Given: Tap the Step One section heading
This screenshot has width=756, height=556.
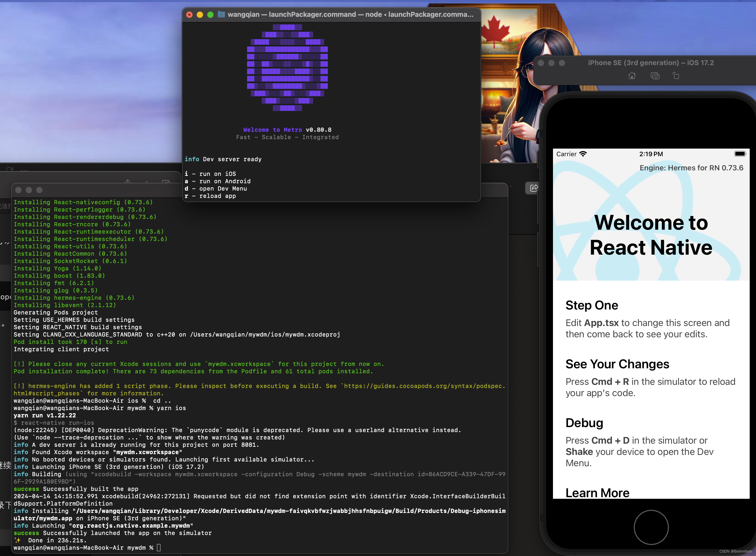Looking at the screenshot, I should (592, 305).
